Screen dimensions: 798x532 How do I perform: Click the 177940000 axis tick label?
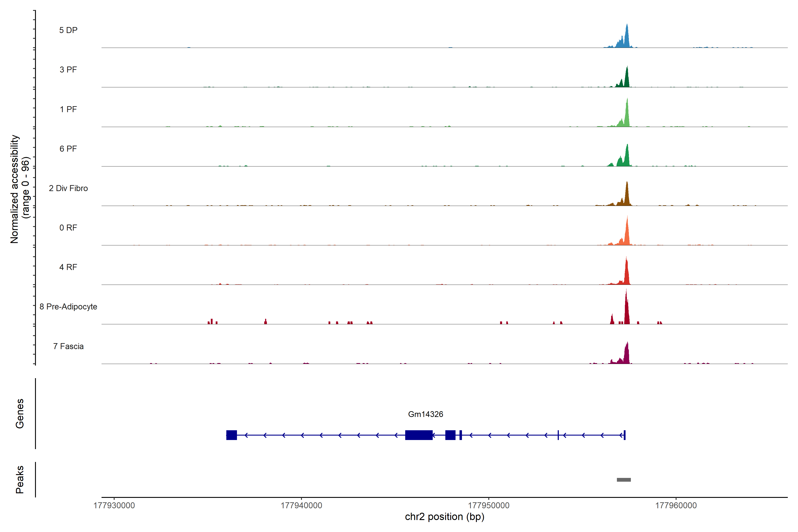pyautogui.click(x=301, y=506)
